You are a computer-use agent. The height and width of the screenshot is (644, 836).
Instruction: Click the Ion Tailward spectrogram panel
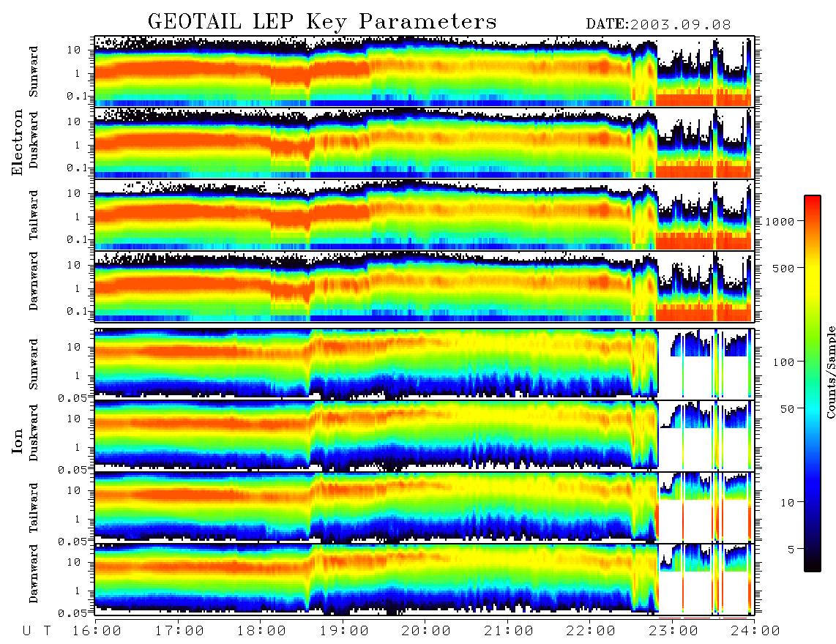click(x=425, y=508)
